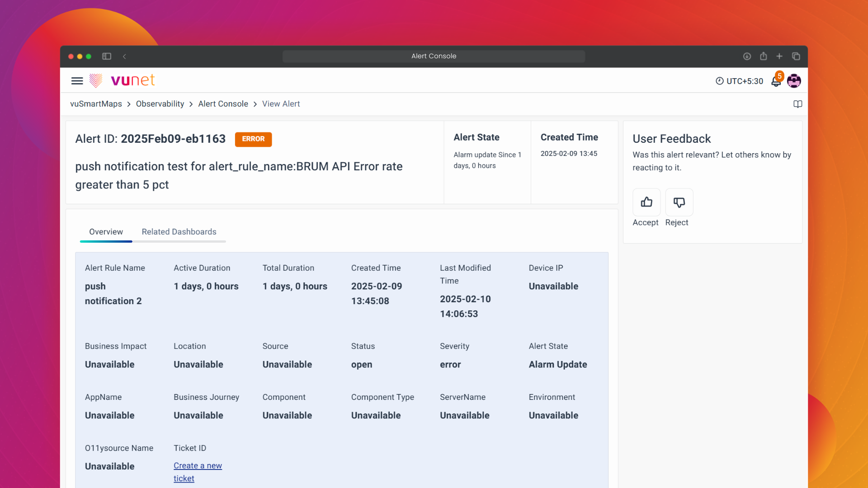
Task: Navigate to Alert Console breadcrumb
Action: (223, 104)
